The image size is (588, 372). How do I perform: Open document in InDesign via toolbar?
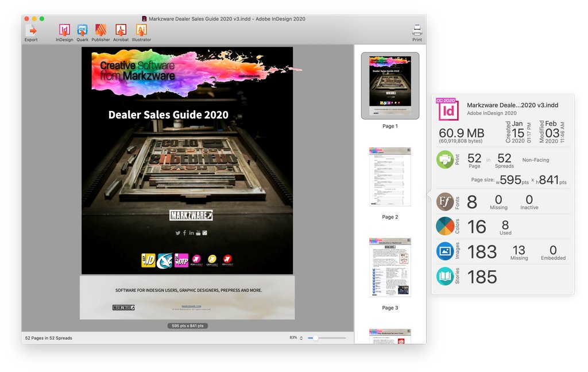point(64,30)
